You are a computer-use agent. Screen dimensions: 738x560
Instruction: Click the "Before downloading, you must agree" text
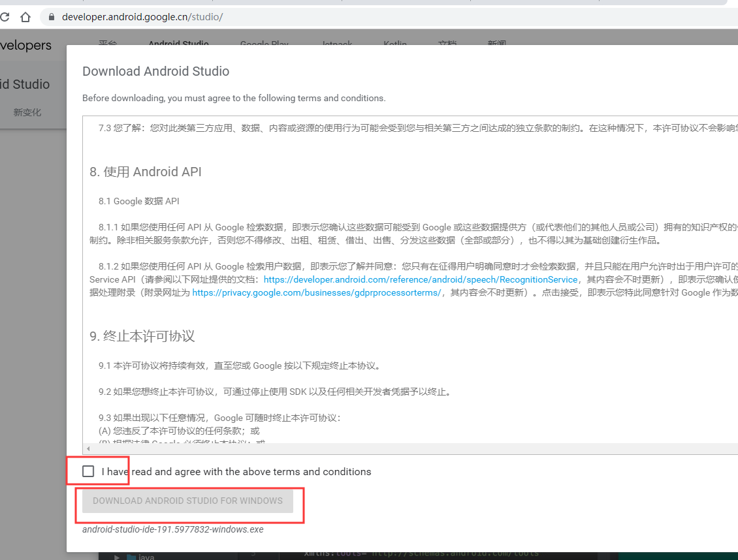click(x=234, y=98)
